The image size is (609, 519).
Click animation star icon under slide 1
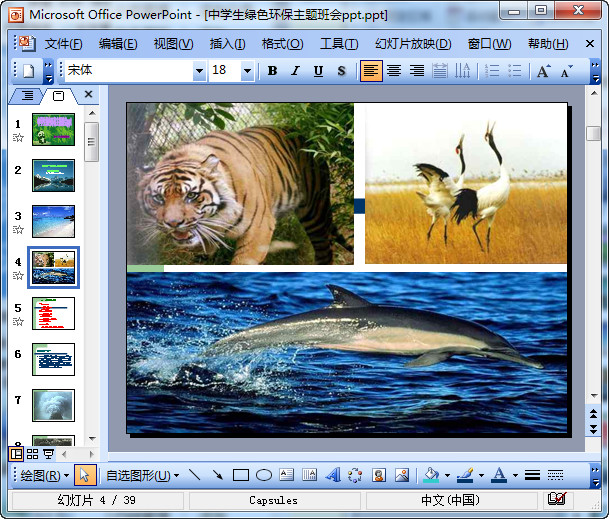(x=18, y=137)
